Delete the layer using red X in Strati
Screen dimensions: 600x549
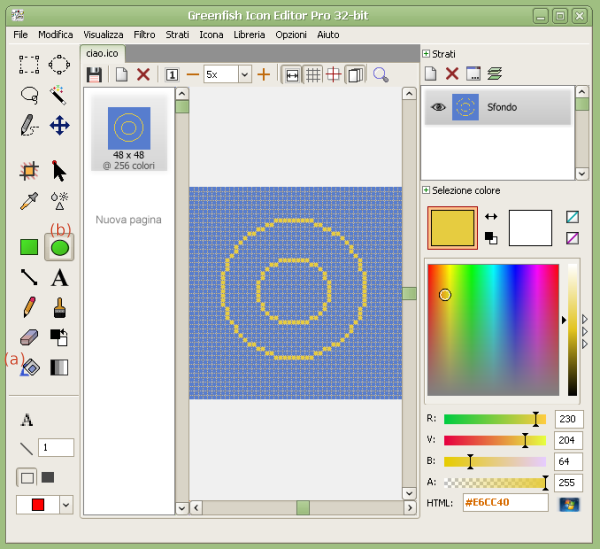point(452,73)
